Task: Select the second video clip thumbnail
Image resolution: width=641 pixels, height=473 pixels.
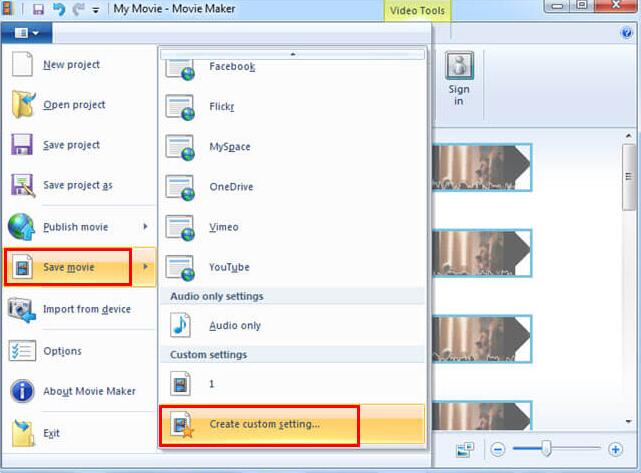Action: coord(482,253)
